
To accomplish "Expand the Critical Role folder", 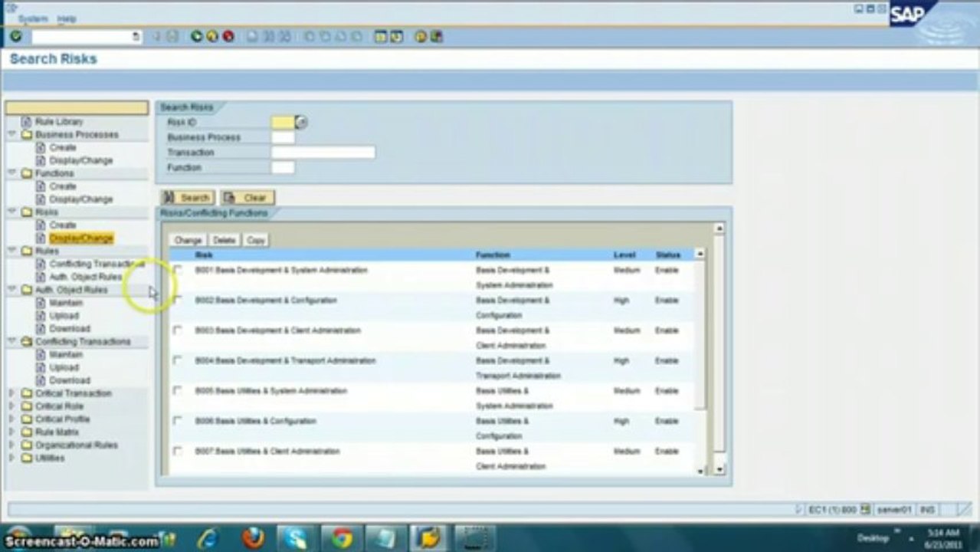I will (x=11, y=406).
